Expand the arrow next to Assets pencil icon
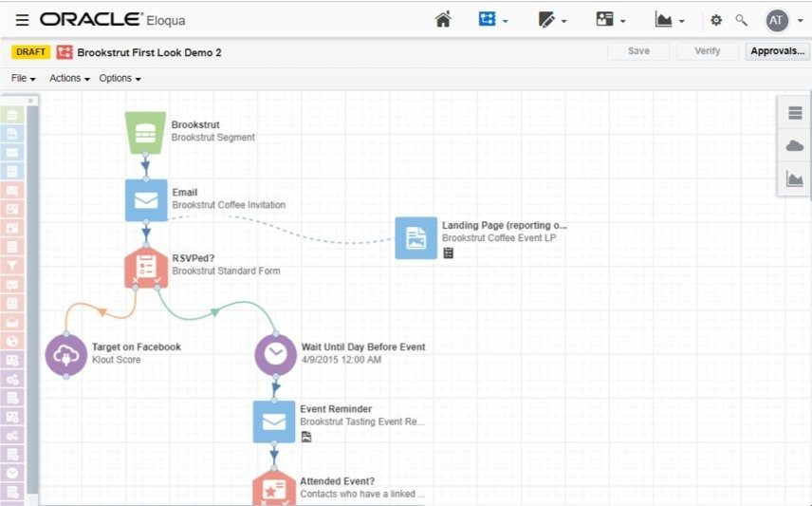This screenshot has height=506, width=812. [x=564, y=21]
